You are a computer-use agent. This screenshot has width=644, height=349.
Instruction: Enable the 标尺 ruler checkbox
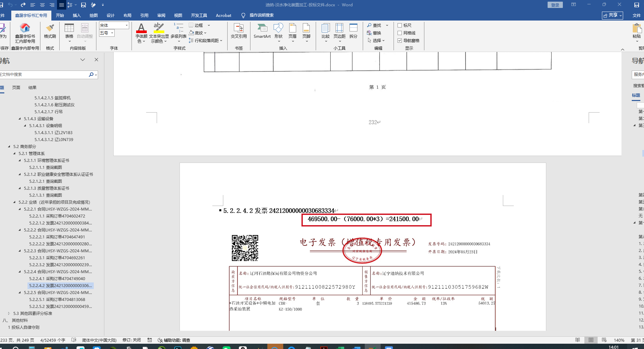pyautogui.click(x=400, y=25)
